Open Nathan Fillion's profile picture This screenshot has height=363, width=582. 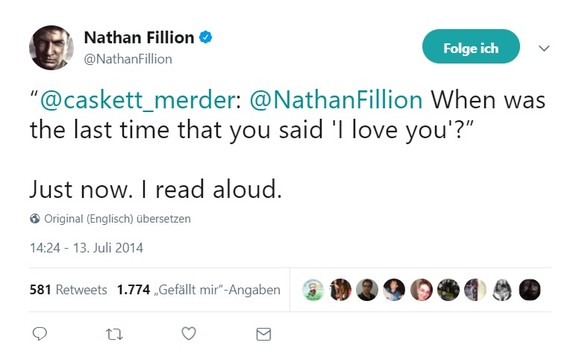[51, 48]
